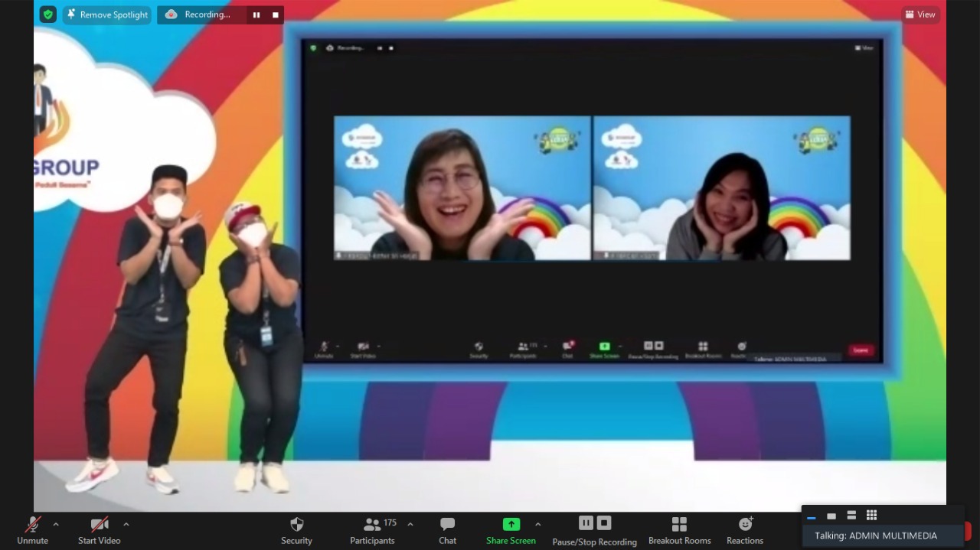Start Video with the camera icon
980x550 pixels.
pyautogui.click(x=100, y=530)
